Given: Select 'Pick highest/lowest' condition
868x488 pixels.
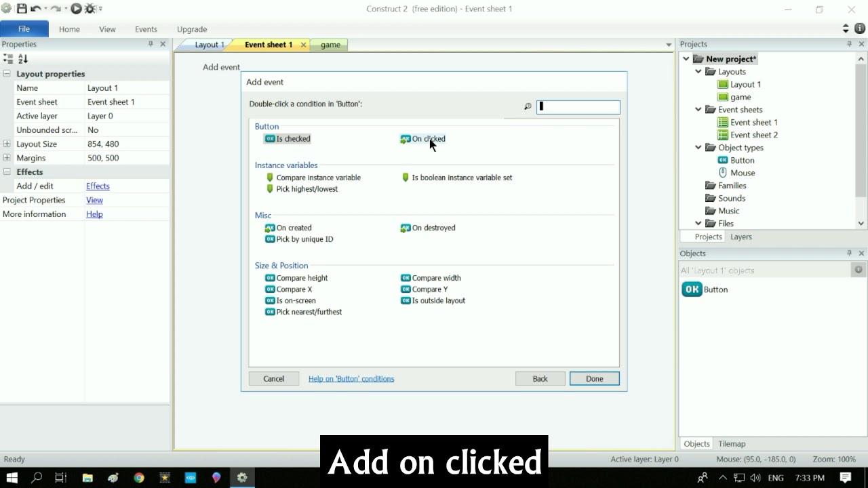Looking at the screenshot, I should [x=302, y=189].
